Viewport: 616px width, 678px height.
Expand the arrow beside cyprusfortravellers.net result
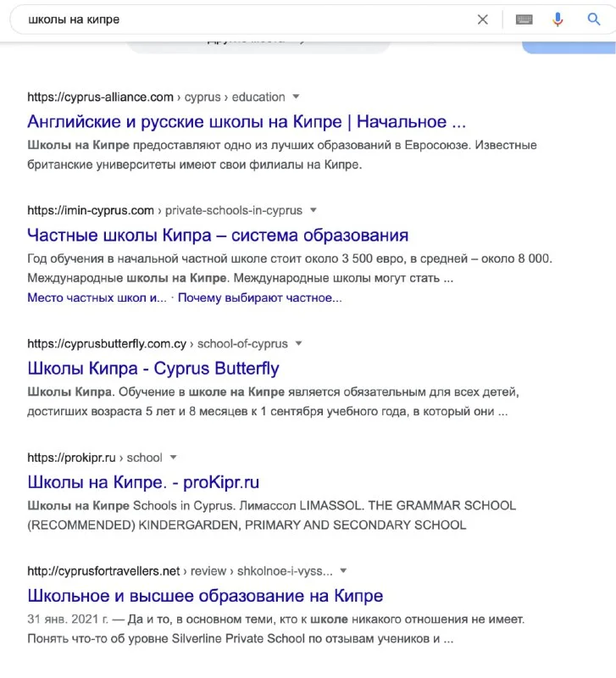(x=343, y=571)
